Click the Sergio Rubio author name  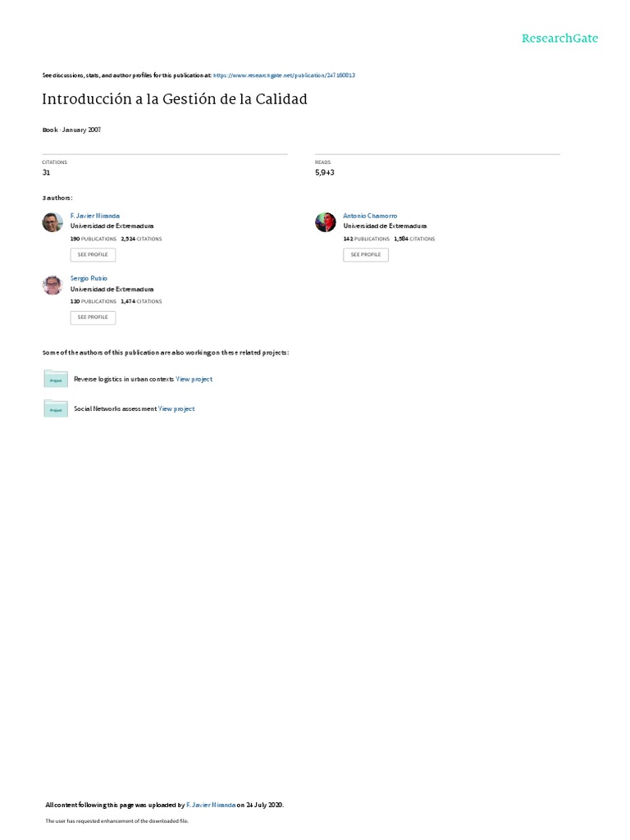click(x=89, y=279)
